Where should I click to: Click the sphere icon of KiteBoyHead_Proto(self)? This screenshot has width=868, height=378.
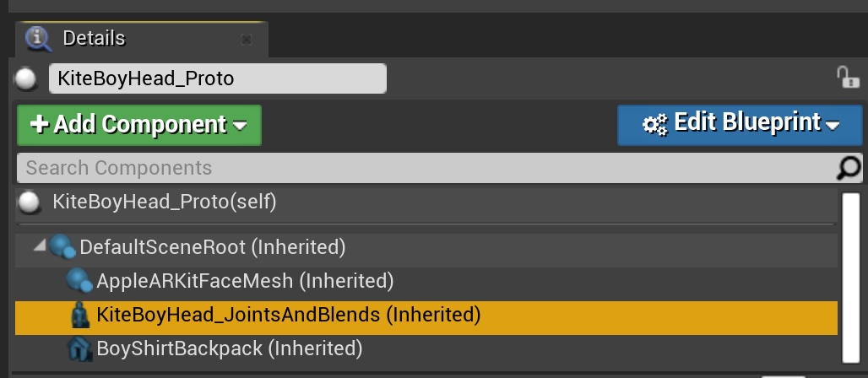click(29, 202)
